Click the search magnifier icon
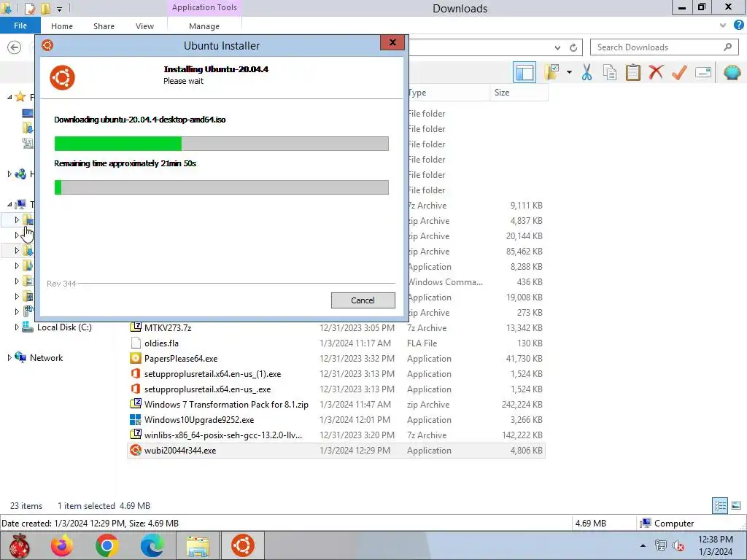The image size is (747, 560). tap(727, 47)
